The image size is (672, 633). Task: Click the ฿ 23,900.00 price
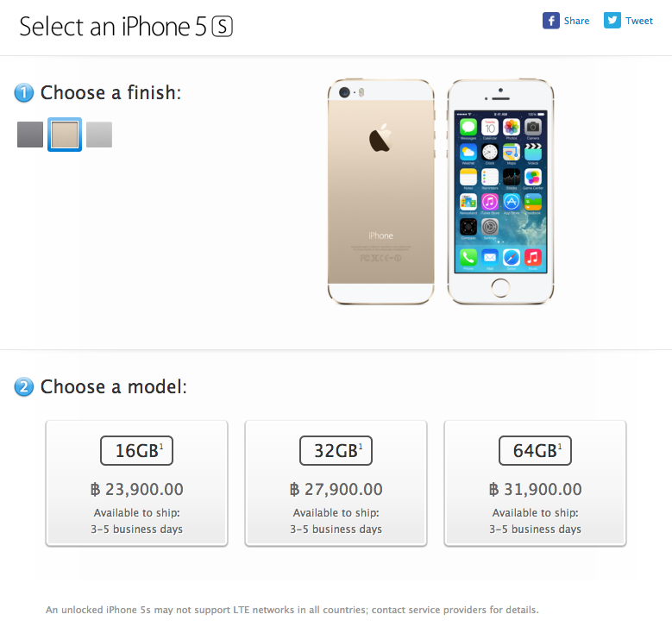pos(136,489)
